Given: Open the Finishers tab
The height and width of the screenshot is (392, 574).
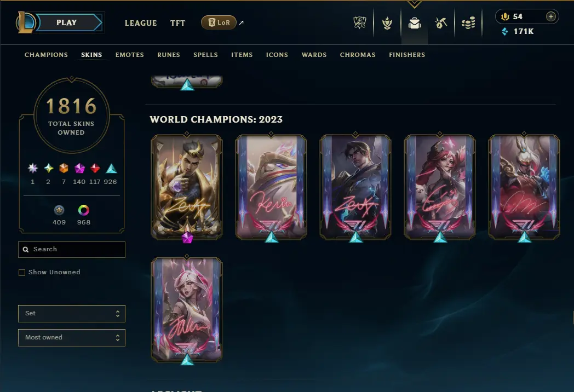Looking at the screenshot, I should [x=407, y=55].
